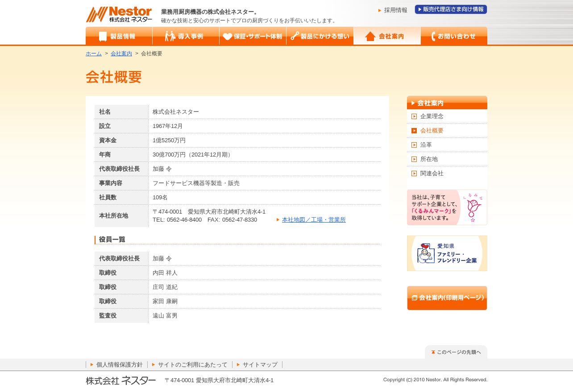Click the 役員一覧 section heading

click(x=112, y=239)
